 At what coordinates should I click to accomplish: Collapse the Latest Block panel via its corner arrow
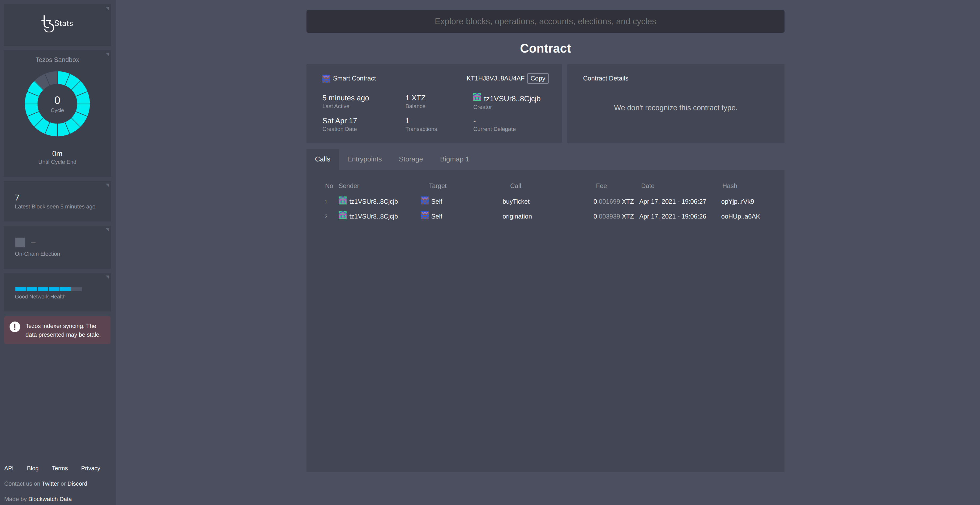coord(108,185)
